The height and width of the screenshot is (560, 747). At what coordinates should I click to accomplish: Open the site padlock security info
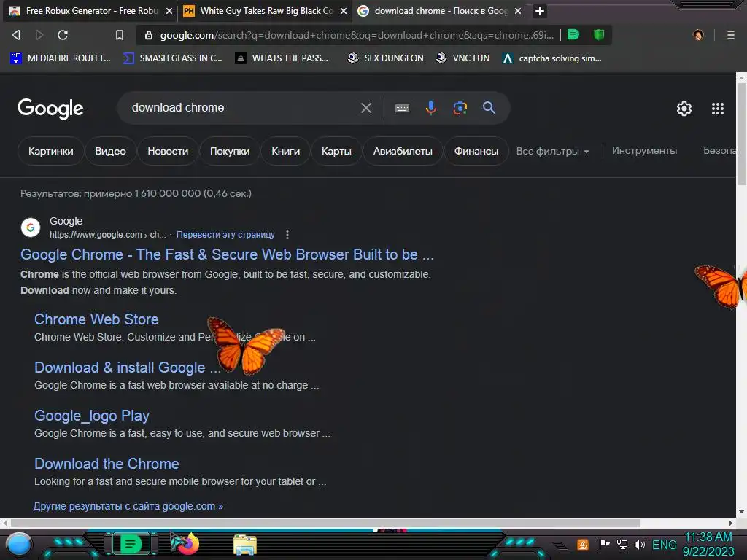pyautogui.click(x=149, y=35)
